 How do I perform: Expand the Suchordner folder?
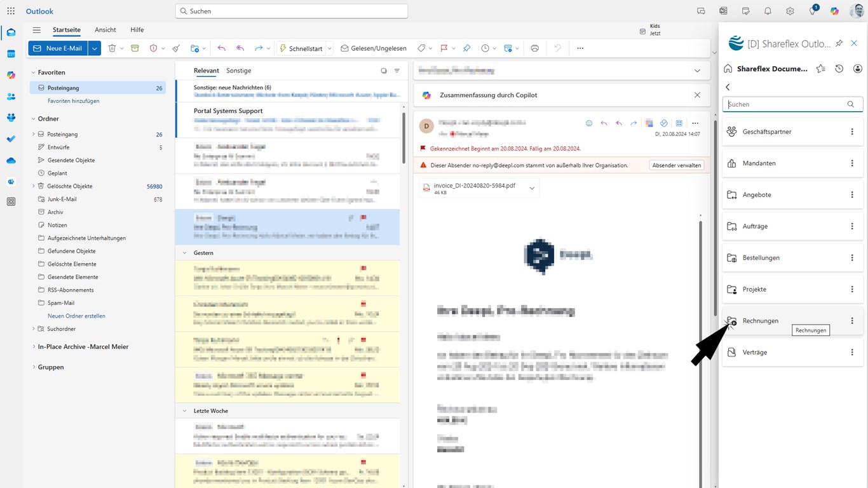coord(33,329)
